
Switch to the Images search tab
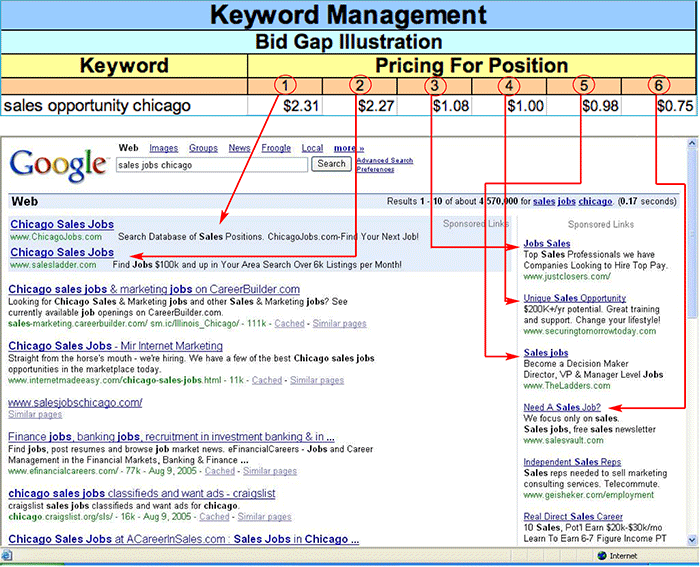click(x=163, y=148)
